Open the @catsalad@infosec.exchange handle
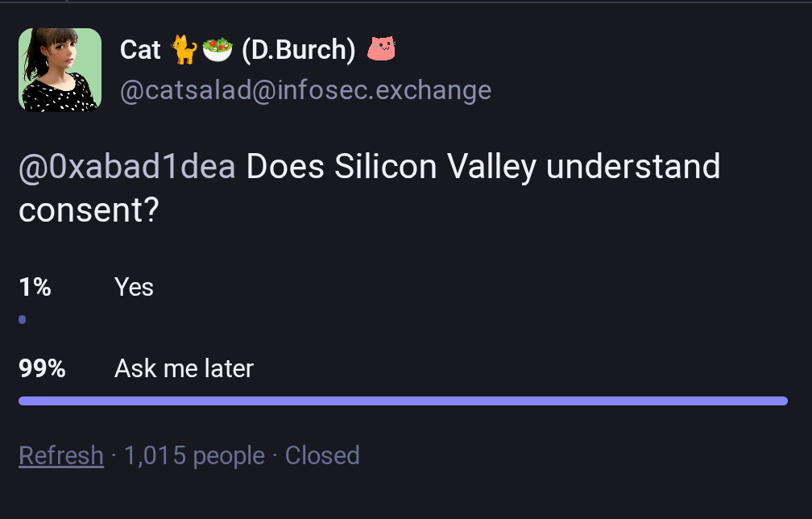Viewport: 812px width, 519px height. (x=305, y=90)
